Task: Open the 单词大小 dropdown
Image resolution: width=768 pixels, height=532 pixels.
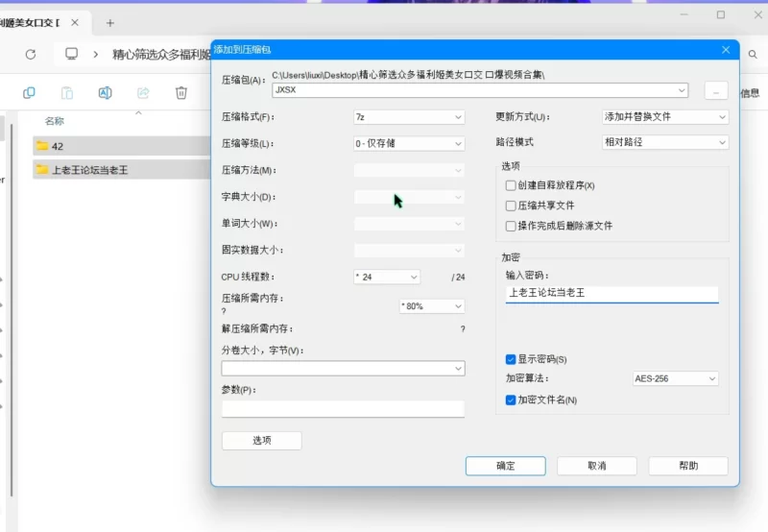Action: point(409,224)
